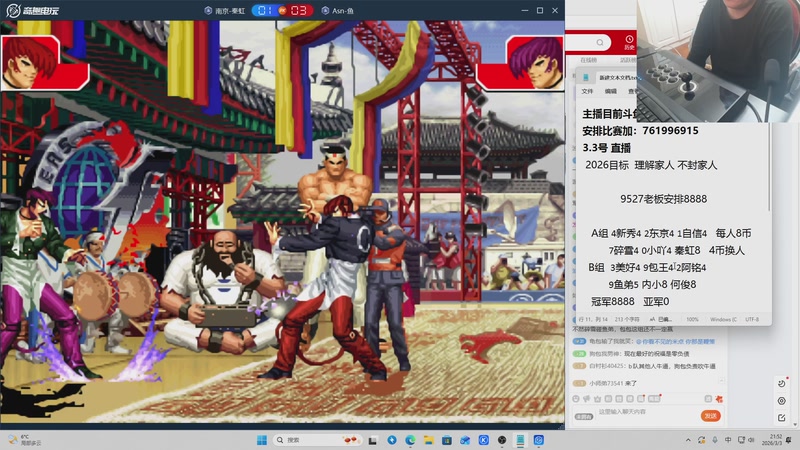
Task: Click the edit/share square icon in sidebar
Action: [782, 417]
